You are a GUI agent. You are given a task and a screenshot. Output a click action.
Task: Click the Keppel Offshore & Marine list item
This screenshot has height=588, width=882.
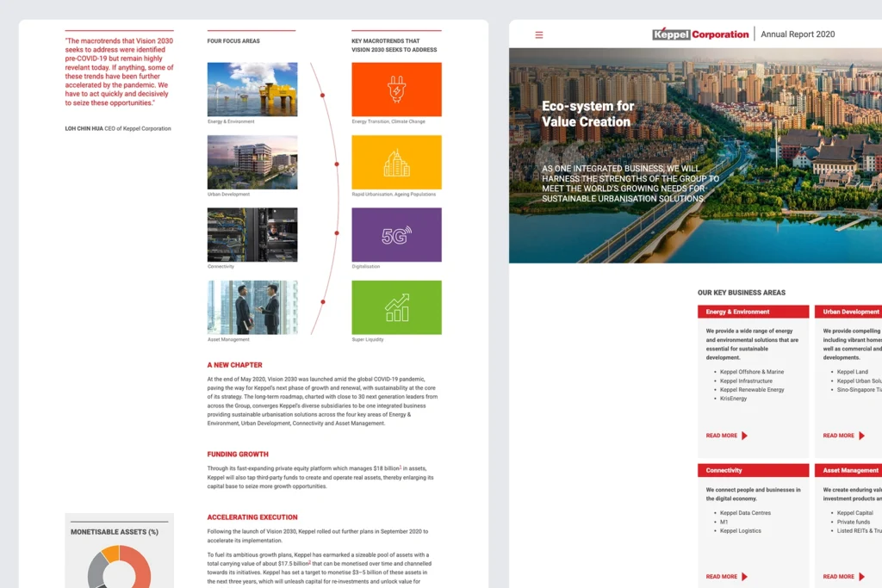[x=751, y=372]
